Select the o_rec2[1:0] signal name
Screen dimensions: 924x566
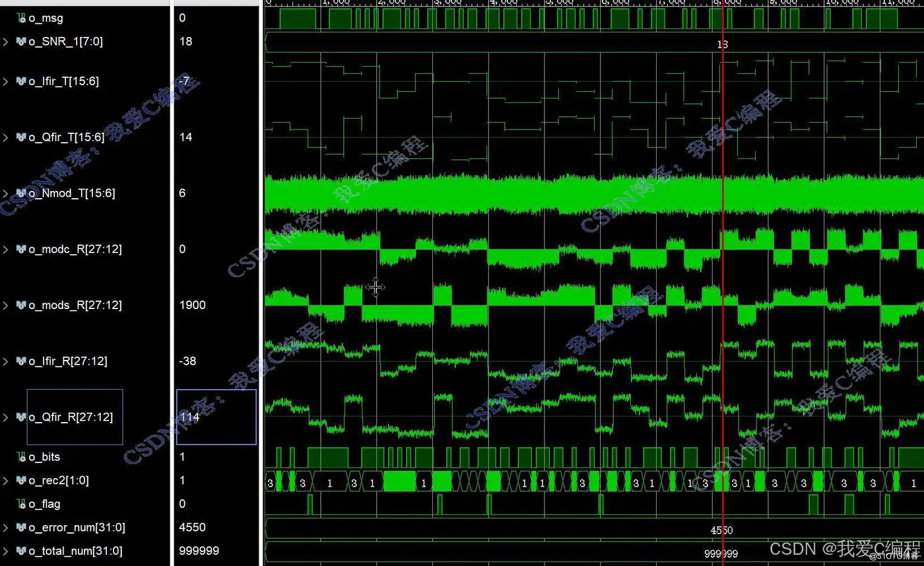coord(58,481)
